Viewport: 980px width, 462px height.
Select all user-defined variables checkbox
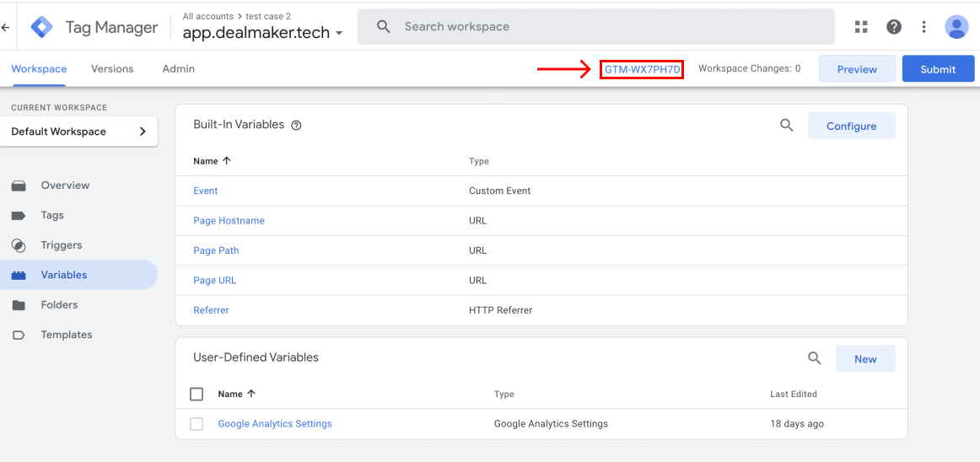[x=197, y=394]
